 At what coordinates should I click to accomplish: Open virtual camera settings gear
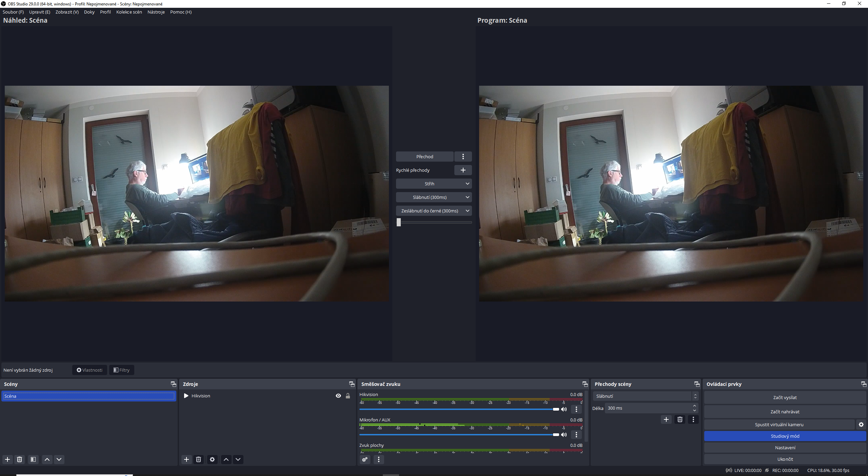(861, 425)
